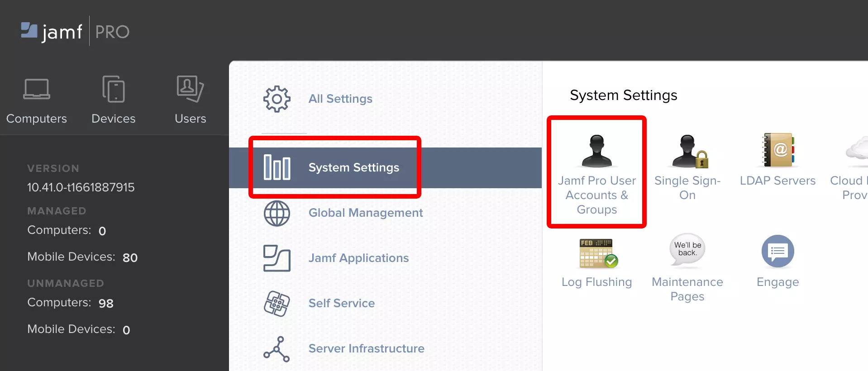Click the All Settings gear icon

pyautogui.click(x=277, y=99)
